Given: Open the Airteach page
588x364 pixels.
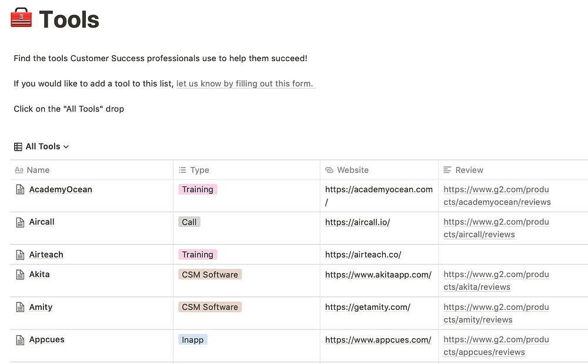Looking at the screenshot, I should [x=46, y=255].
